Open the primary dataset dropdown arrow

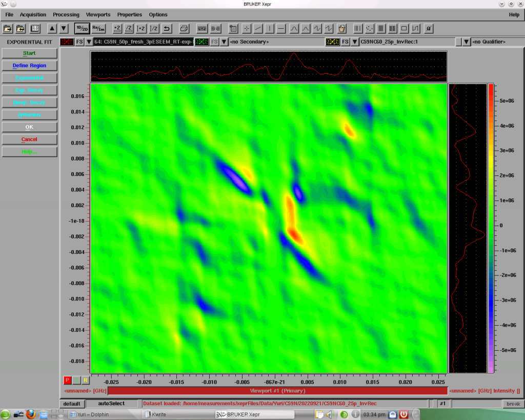pos(89,42)
